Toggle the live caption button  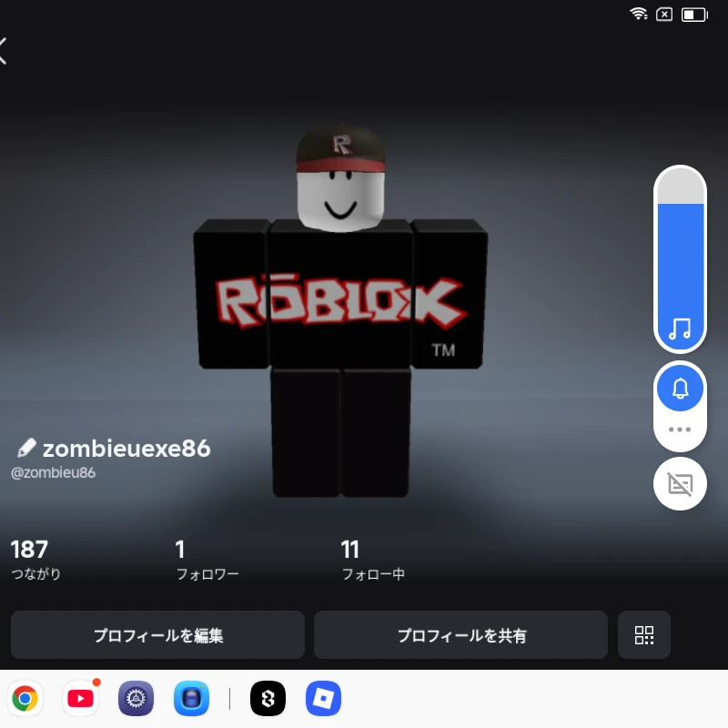coord(680,484)
